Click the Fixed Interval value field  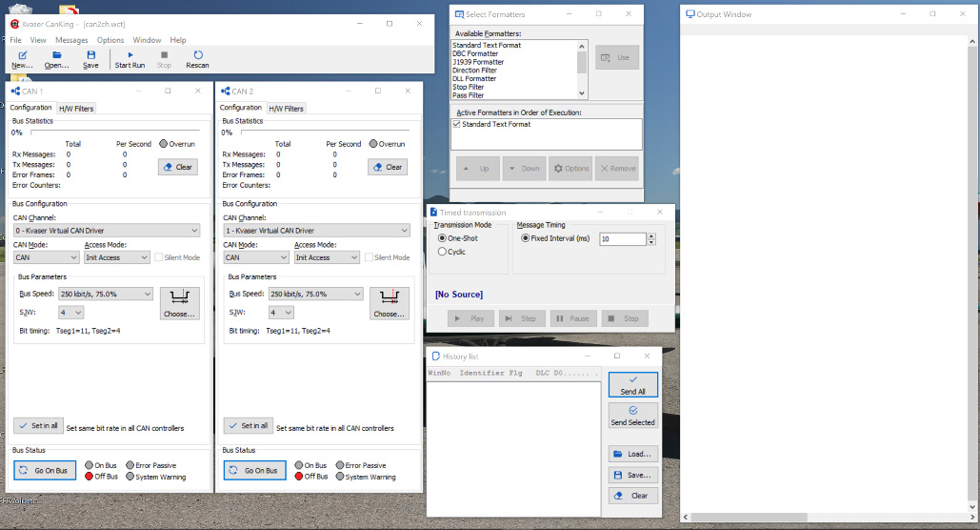[x=623, y=239]
